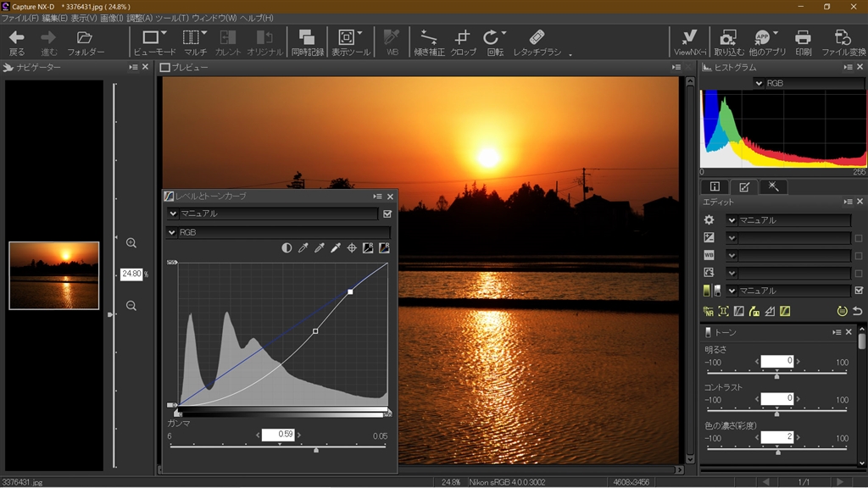Open the 調整(A) menu
Image resolution: width=868 pixels, height=488 pixels.
pos(140,18)
